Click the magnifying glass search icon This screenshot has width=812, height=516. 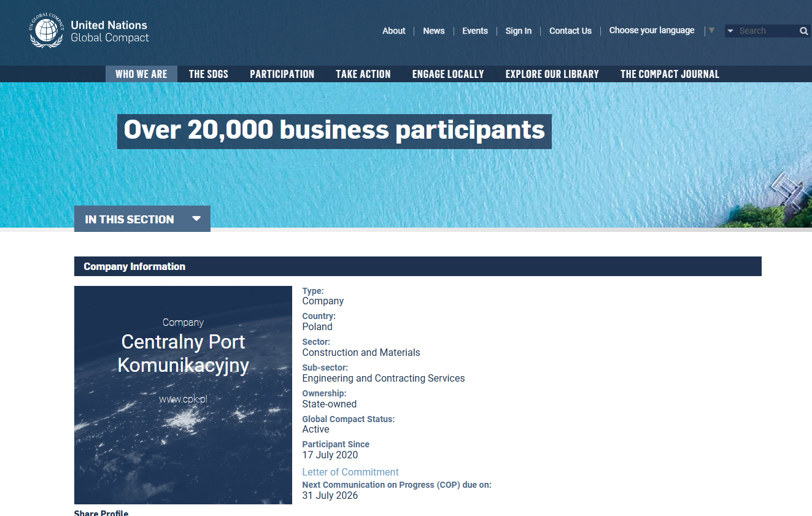803,31
